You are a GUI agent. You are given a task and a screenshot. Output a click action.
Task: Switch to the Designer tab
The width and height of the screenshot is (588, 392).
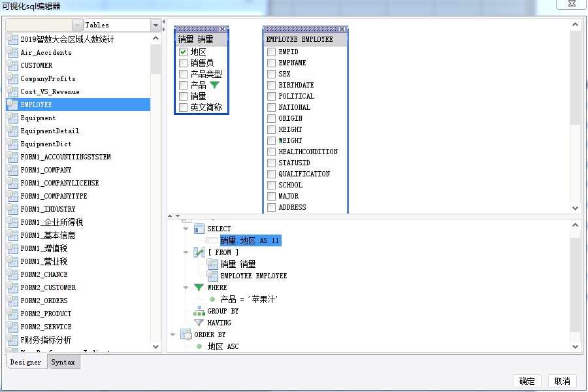coord(26,362)
